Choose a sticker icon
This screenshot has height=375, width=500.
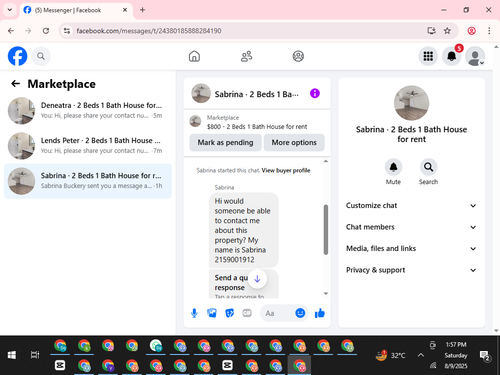(229, 313)
